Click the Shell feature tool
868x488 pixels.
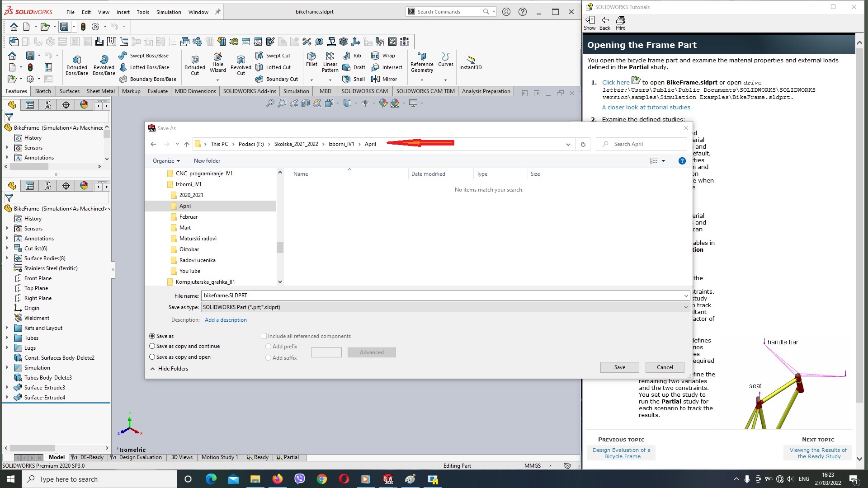[x=354, y=79]
